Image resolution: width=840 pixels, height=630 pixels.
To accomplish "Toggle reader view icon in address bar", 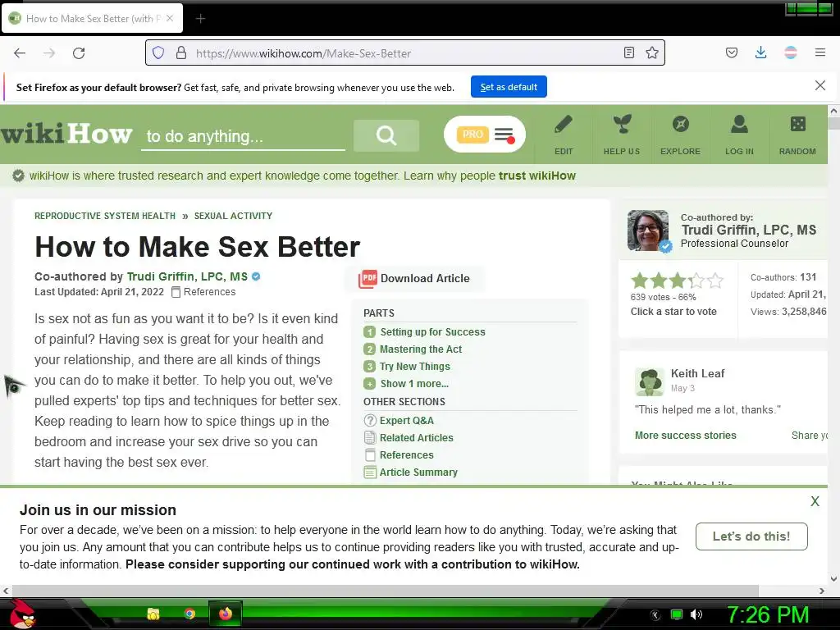I will [629, 52].
